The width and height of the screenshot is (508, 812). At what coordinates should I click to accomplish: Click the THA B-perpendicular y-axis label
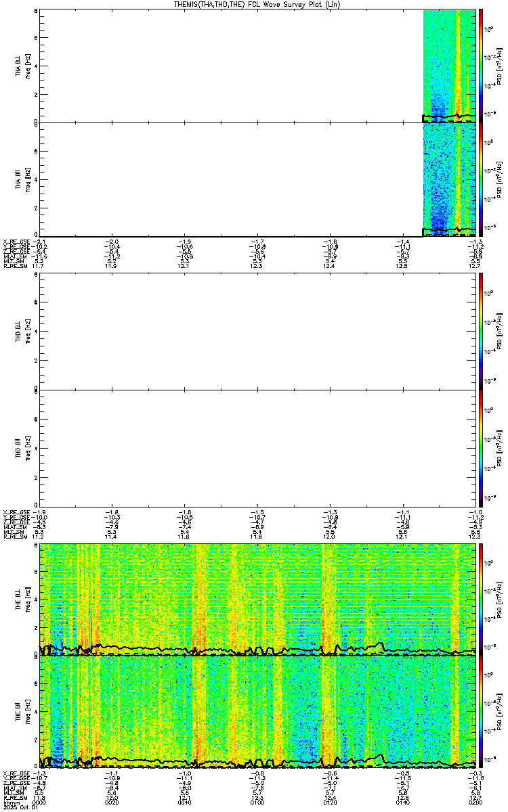[x=19, y=66]
